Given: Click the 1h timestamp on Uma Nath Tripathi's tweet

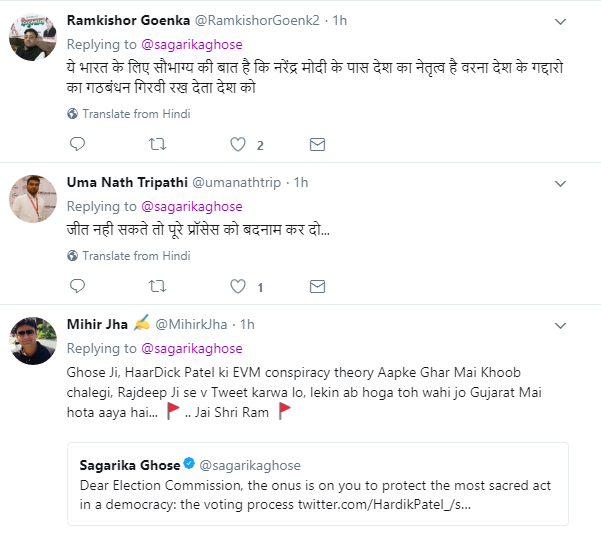Looking at the screenshot, I should (x=301, y=183).
